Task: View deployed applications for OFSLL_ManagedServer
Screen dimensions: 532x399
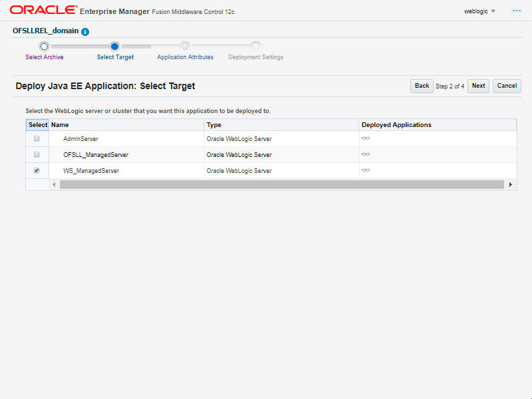Action: 366,154
